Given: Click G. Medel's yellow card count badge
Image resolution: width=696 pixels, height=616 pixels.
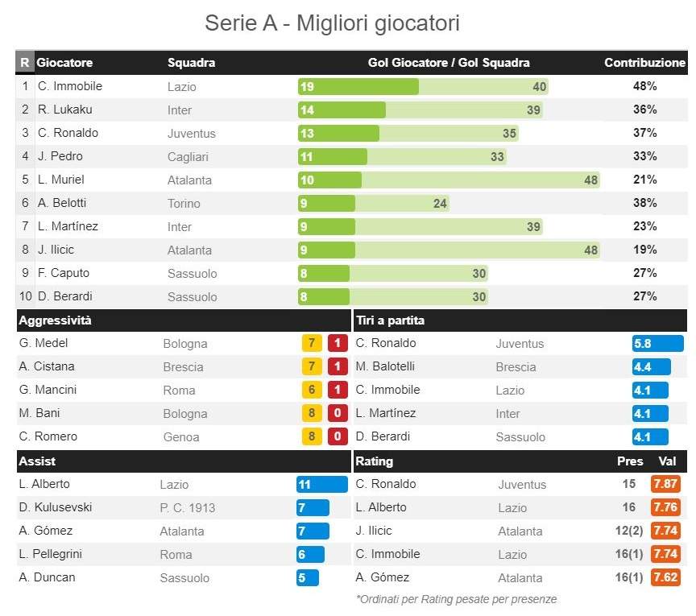Looking at the screenshot, I should pos(312,344).
